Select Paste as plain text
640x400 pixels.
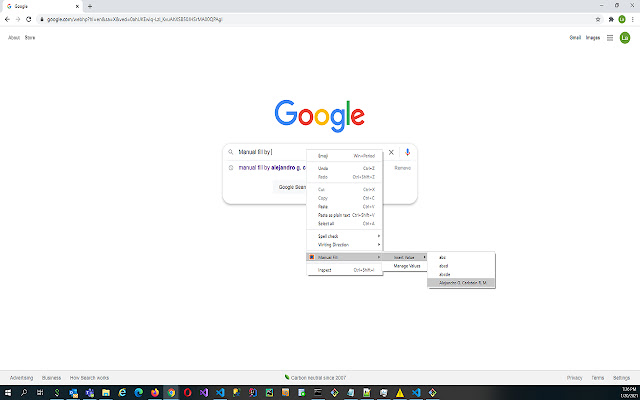[344, 215]
